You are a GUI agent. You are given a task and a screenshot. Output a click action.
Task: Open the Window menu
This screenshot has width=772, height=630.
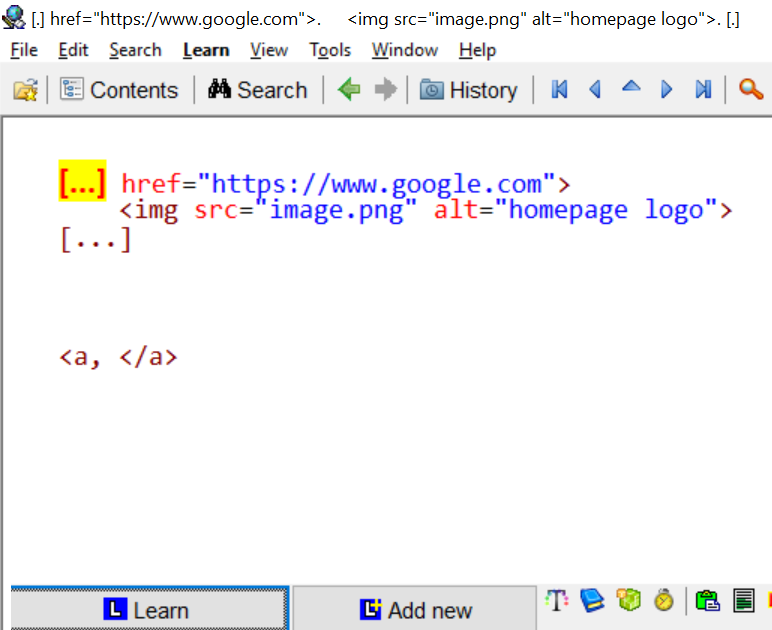pyautogui.click(x=405, y=50)
